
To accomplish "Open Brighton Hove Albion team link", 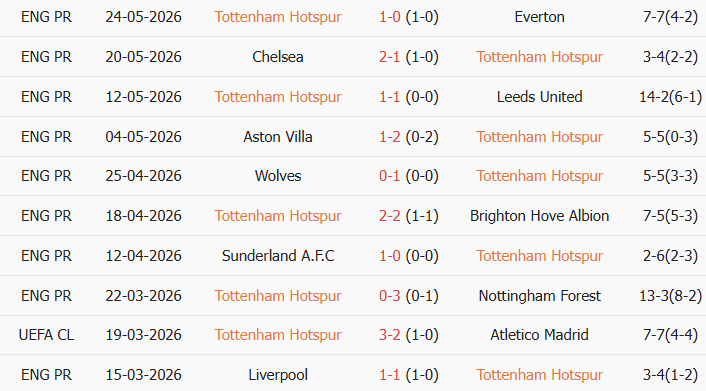I will (539, 216).
